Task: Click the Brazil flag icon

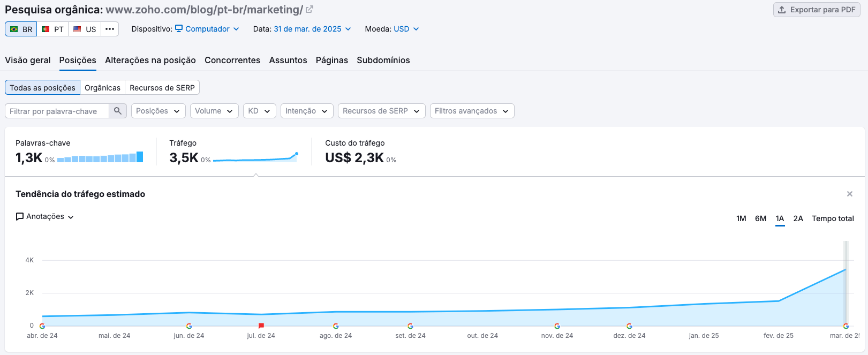Action: click(x=14, y=29)
